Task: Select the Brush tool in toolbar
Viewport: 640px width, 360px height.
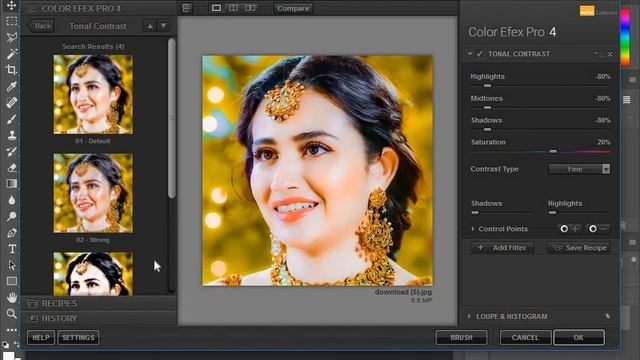Action: [x=11, y=119]
